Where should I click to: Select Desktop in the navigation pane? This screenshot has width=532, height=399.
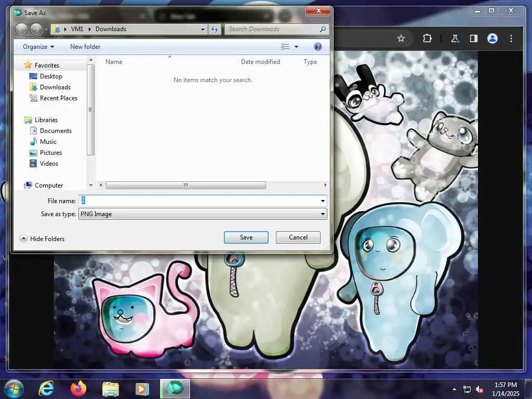tap(51, 76)
